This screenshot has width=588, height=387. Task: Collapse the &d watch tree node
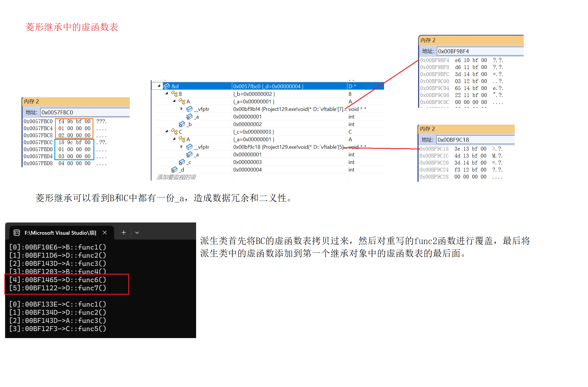tap(159, 86)
